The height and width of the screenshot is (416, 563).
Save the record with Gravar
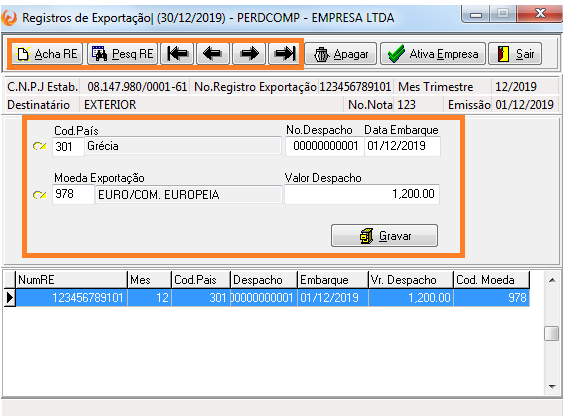coord(384,235)
